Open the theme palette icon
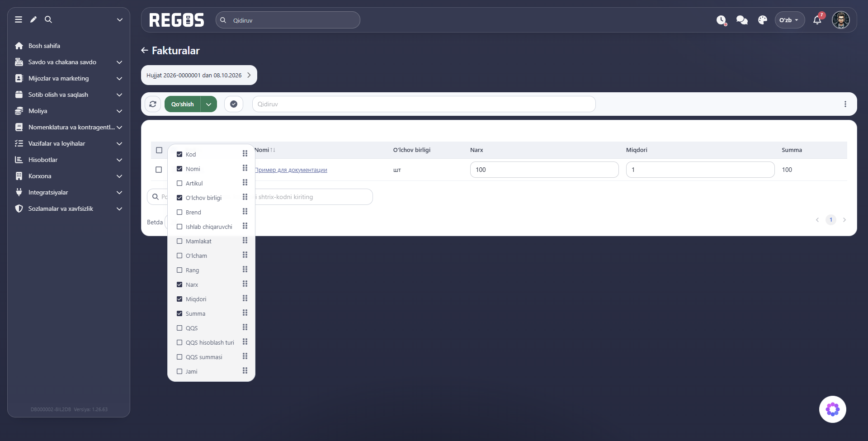 [x=763, y=20]
